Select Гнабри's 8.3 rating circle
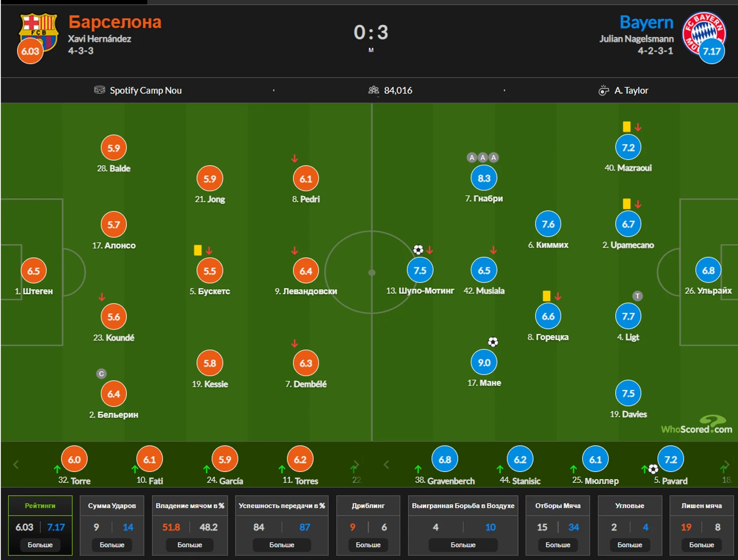 (x=484, y=178)
